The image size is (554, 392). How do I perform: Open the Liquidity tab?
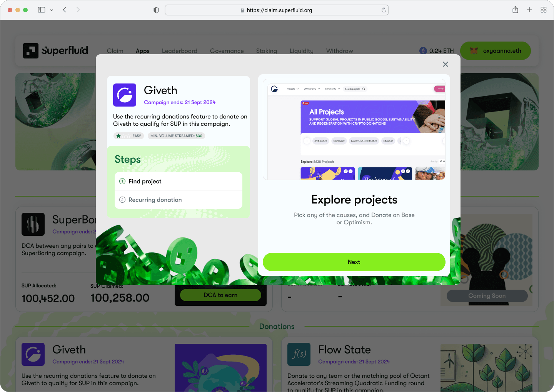(x=302, y=51)
